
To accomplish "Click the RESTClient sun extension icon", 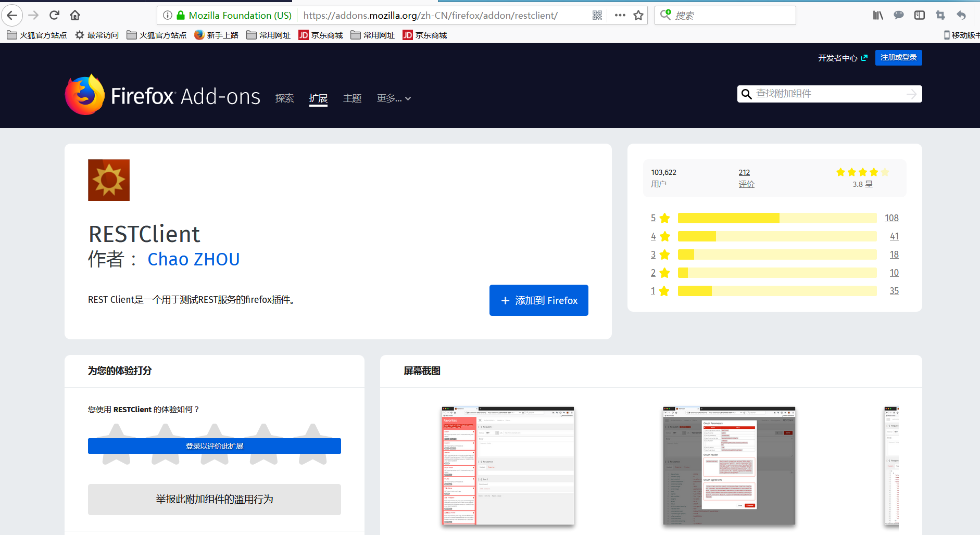I will (x=109, y=180).
